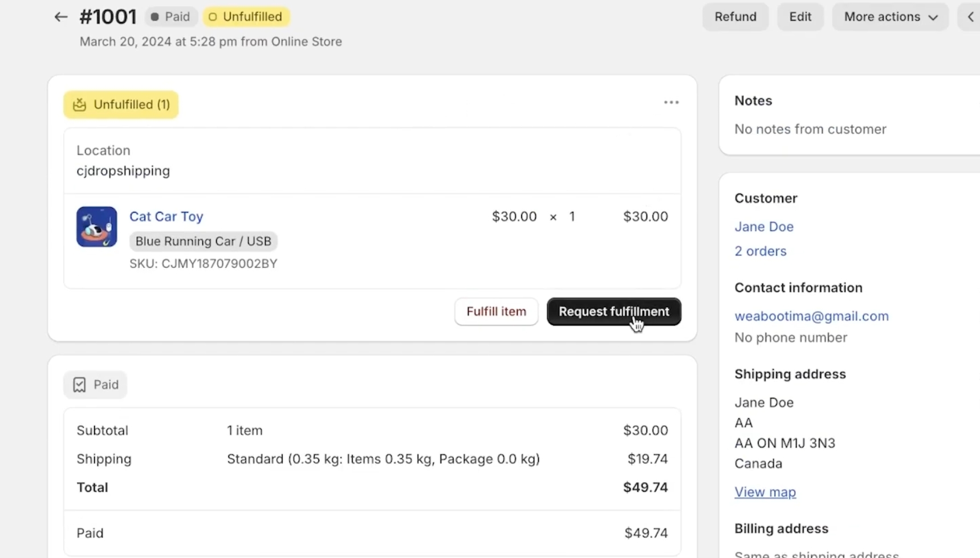Click the Request fulfillment button

[613, 312]
